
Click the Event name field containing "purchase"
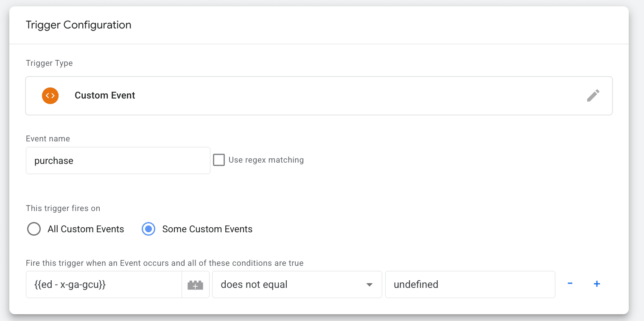tap(118, 160)
